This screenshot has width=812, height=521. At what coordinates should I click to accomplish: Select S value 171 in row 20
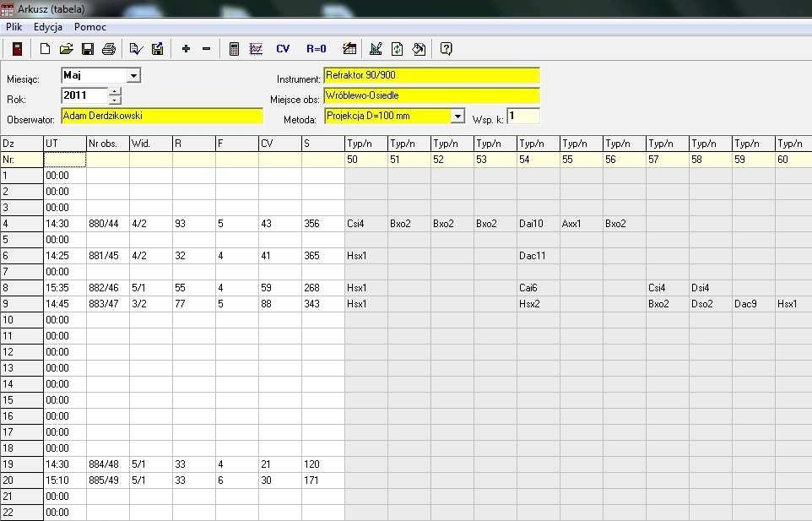coord(322,480)
